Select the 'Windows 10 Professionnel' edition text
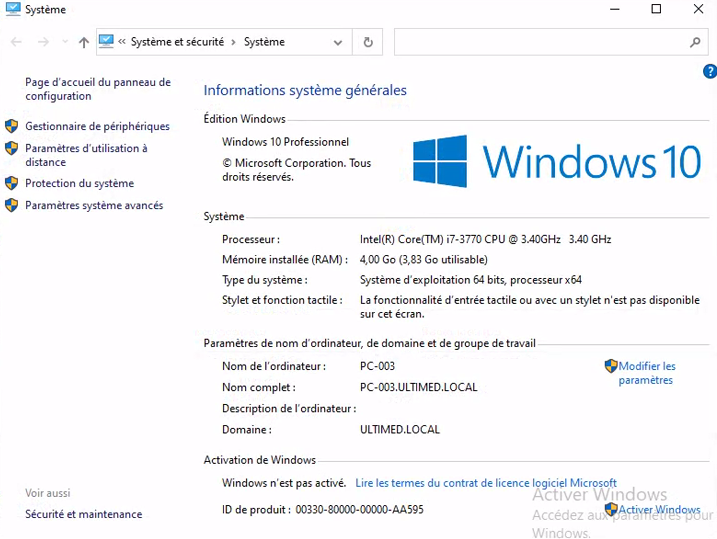The height and width of the screenshot is (539, 717). tap(285, 142)
